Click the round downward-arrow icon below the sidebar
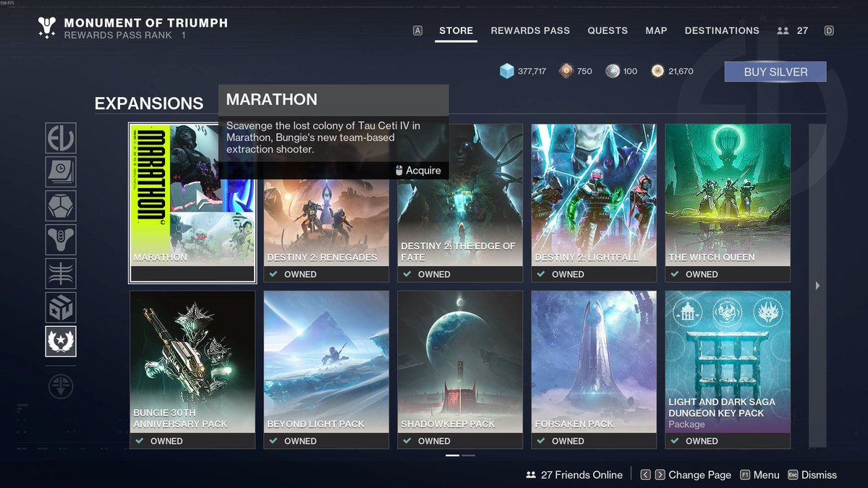The height and width of the screenshot is (488, 868). coord(61,386)
